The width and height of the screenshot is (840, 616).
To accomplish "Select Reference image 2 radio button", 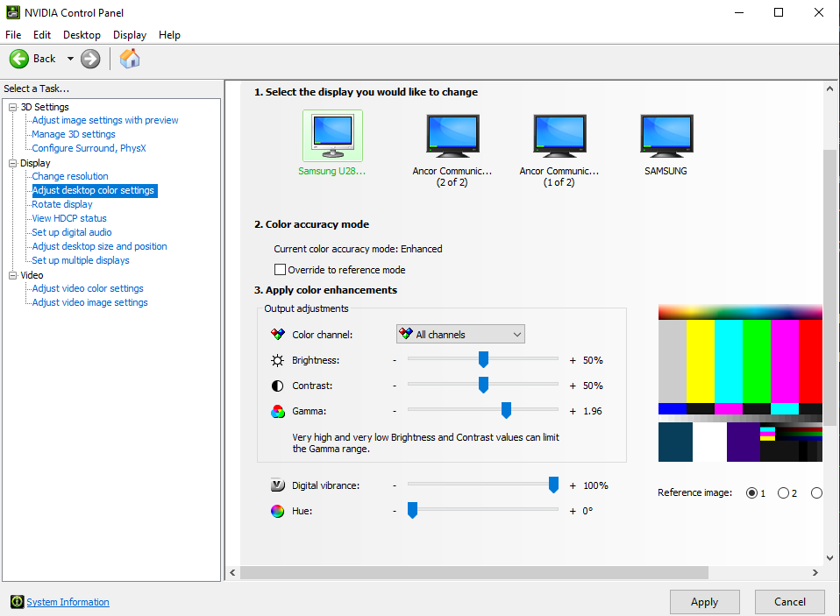I will click(x=783, y=493).
